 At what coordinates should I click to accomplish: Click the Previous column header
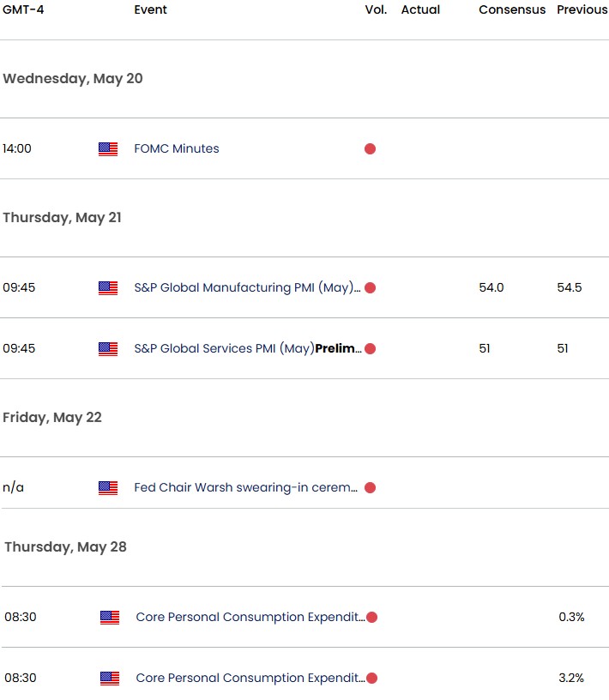coord(582,9)
